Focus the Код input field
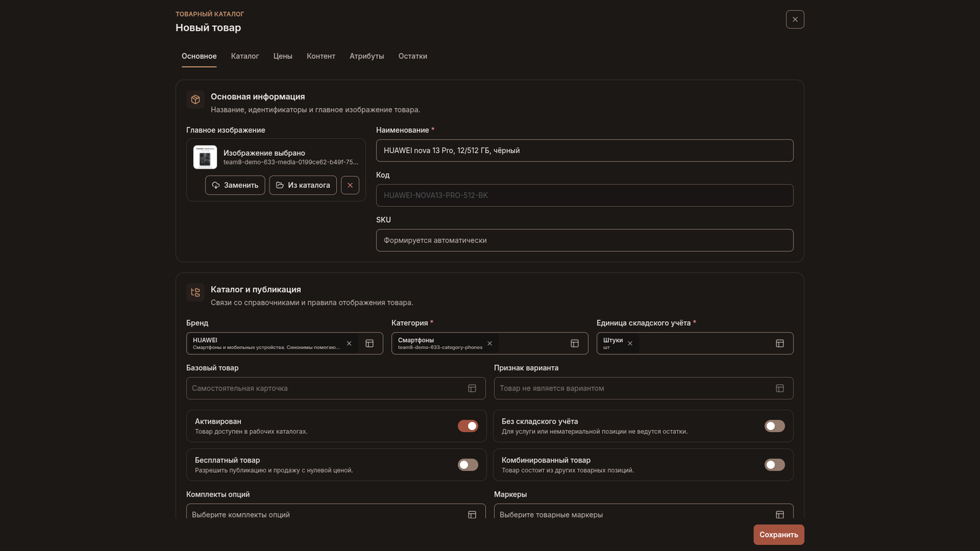This screenshot has height=551, width=980. coord(585,195)
